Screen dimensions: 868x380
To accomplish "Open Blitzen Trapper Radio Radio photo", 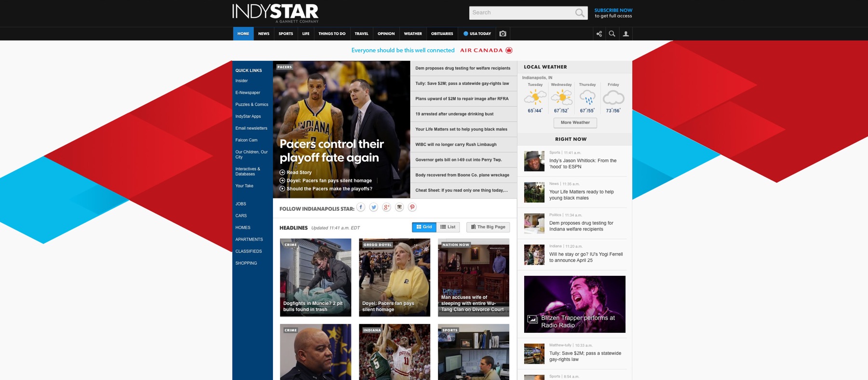I will [575, 304].
